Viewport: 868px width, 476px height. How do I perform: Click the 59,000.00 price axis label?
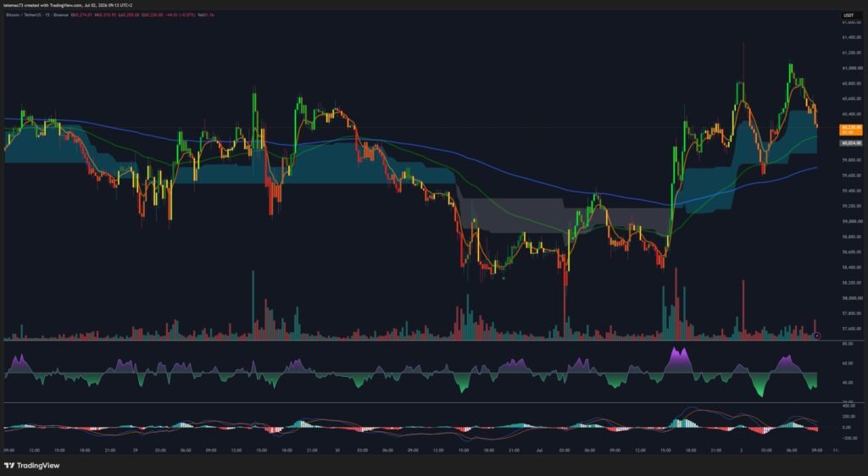point(851,221)
